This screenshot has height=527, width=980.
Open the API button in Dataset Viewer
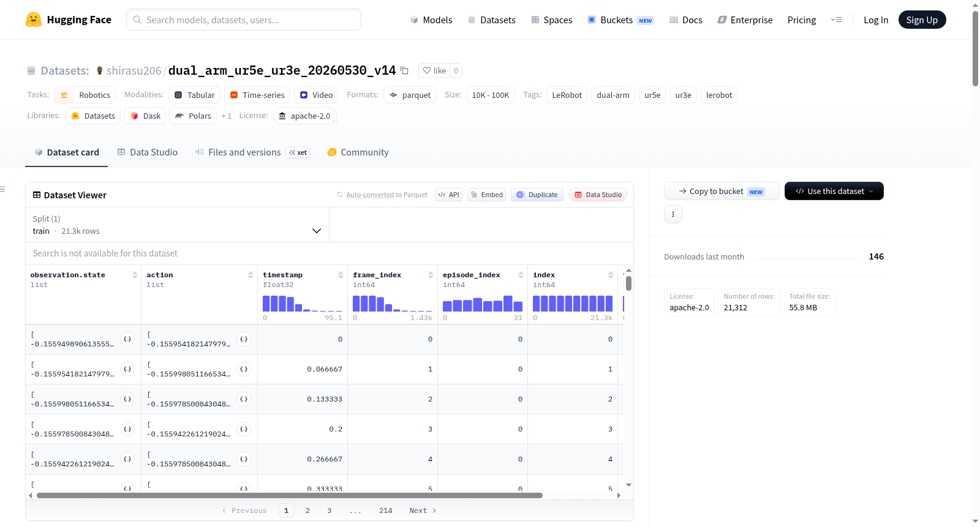(x=449, y=195)
